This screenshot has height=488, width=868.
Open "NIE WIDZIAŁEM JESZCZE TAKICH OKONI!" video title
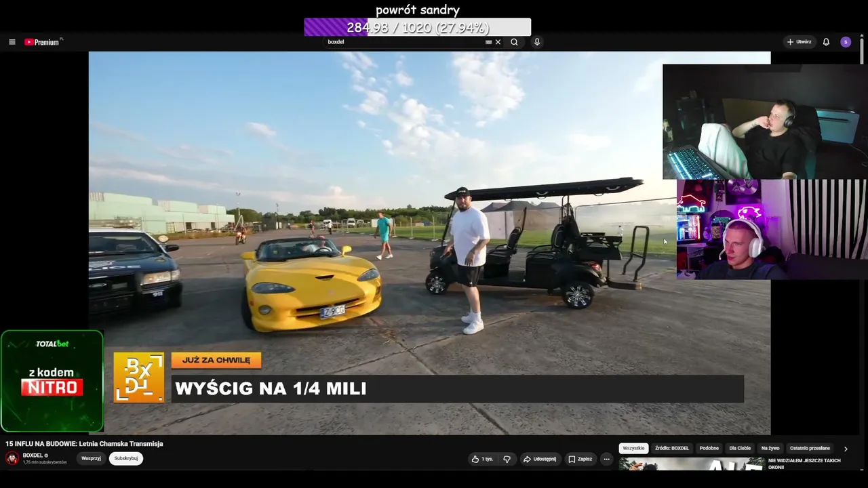click(x=804, y=464)
